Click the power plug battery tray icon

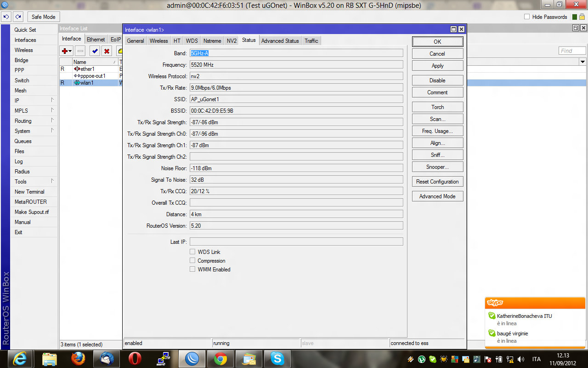tap(499, 359)
